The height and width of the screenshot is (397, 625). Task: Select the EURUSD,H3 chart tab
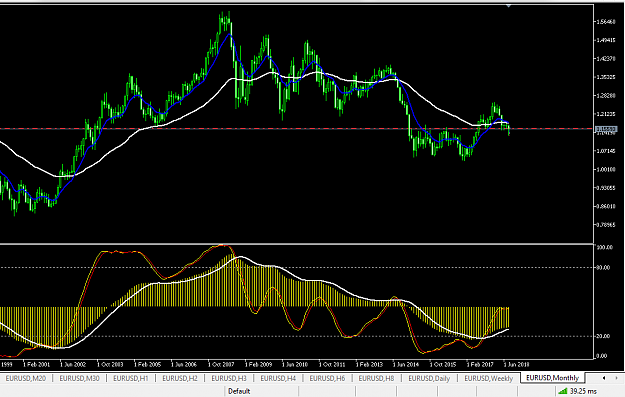229,378
